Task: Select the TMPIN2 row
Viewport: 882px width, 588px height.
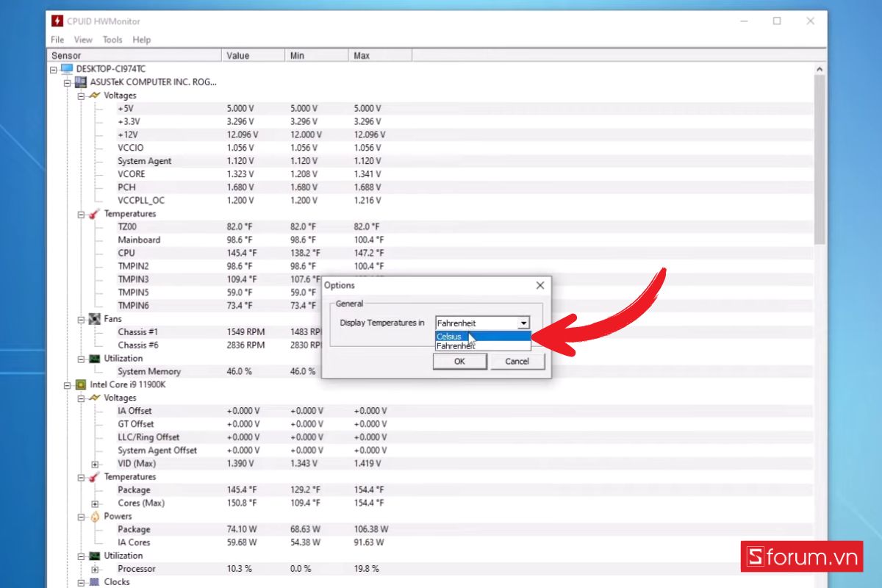Action: tap(431, 266)
